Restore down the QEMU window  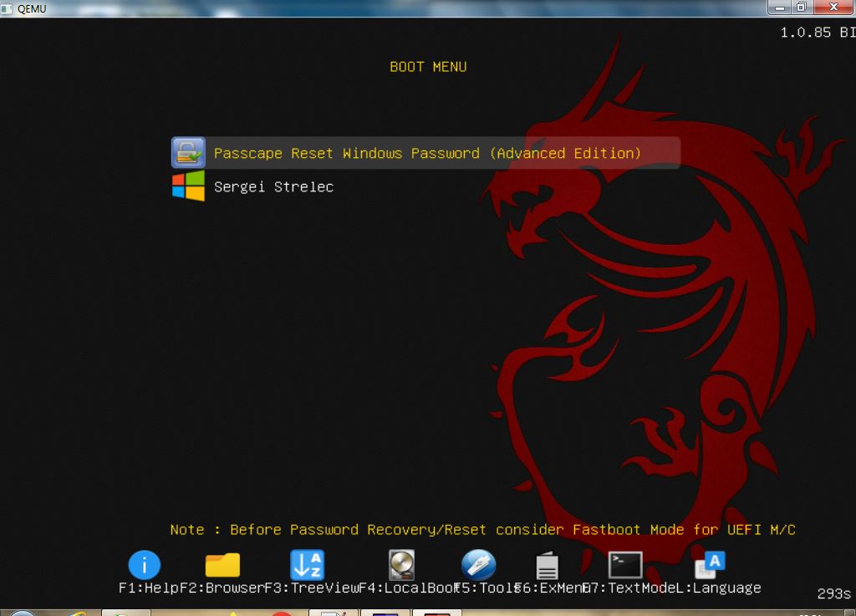(801, 7)
